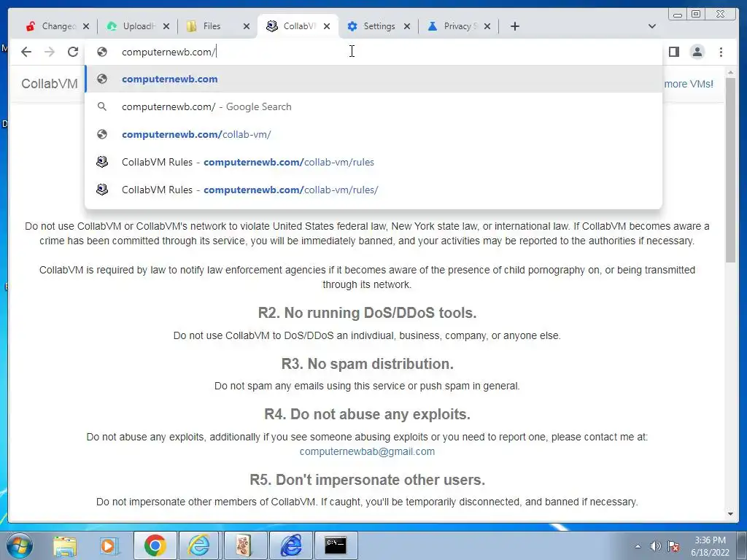The height and width of the screenshot is (560, 747).
Task: Open the second Internet Explorer taskbar icon
Action: coord(290,545)
